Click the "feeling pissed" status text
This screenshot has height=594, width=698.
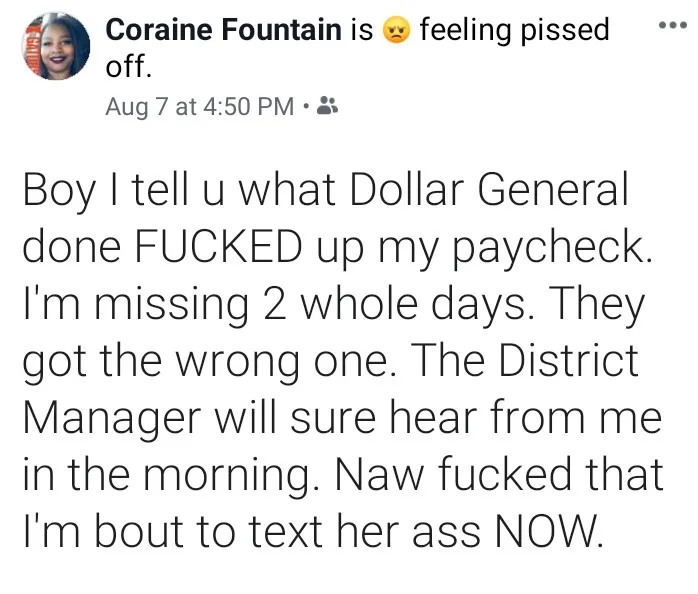[x=515, y=31]
